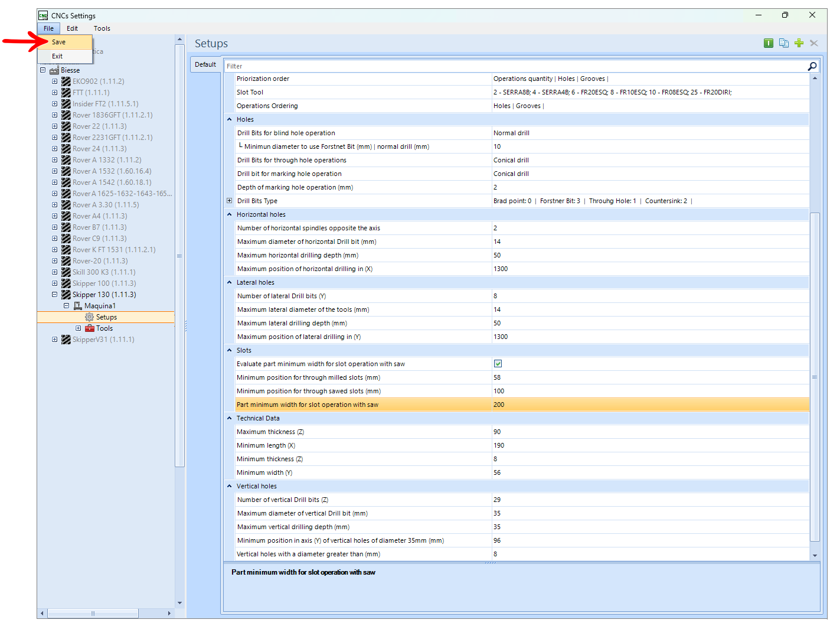Image resolution: width=840 pixels, height=626 pixels.
Task: Click the tree panel scroll down arrow
Action: (x=179, y=603)
